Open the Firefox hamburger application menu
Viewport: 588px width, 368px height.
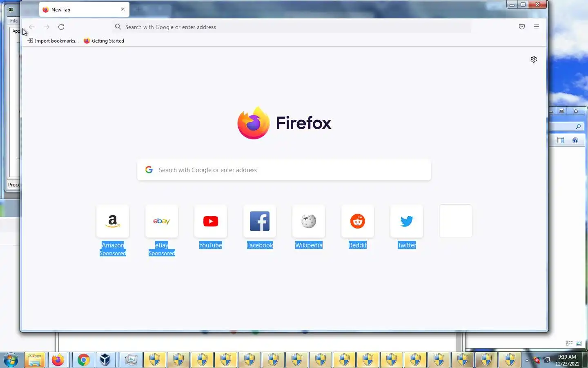(x=537, y=27)
